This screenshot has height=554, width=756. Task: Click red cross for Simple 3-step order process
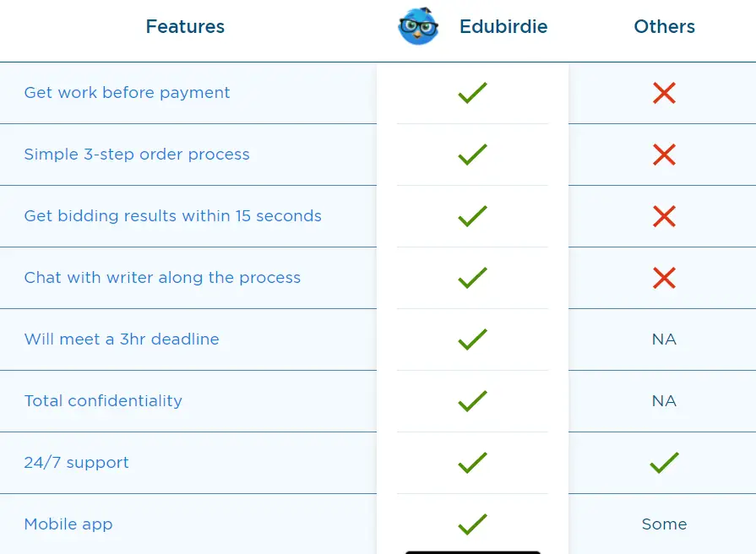point(665,155)
